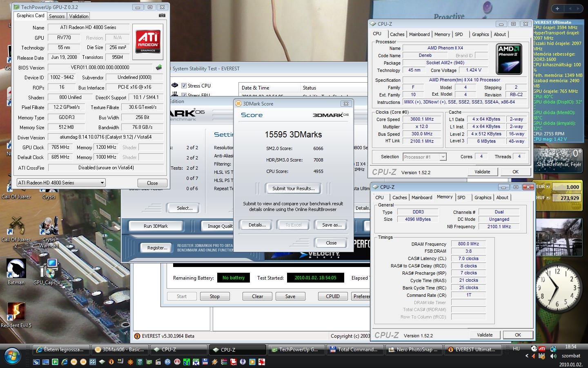Screen dimensions: 588x368
Task: Click the Panda antivirus tray icon
Action: tap(534, 349)
